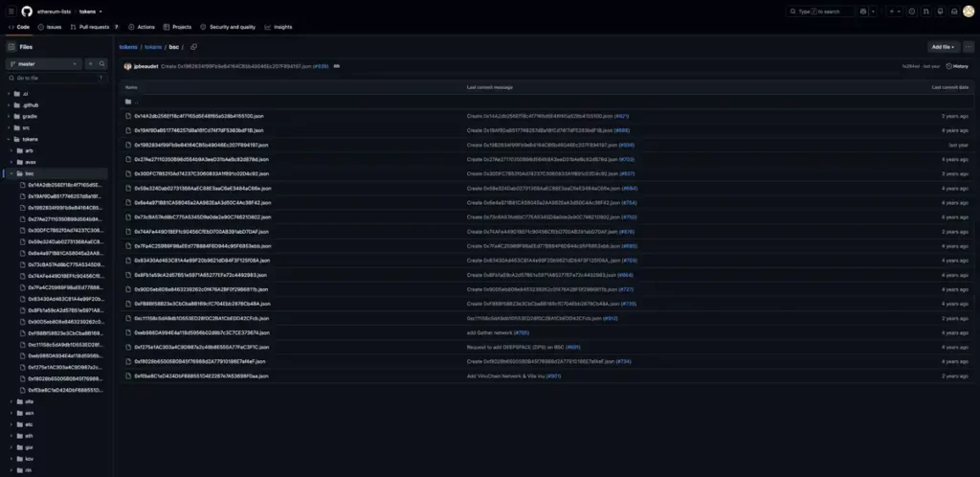Open 0xeb986DA994E4a118d5956b02d8b7c3C7CE373674.json in main file list
The width and height of the screenshot is (980, 477).
click(202, 332)
